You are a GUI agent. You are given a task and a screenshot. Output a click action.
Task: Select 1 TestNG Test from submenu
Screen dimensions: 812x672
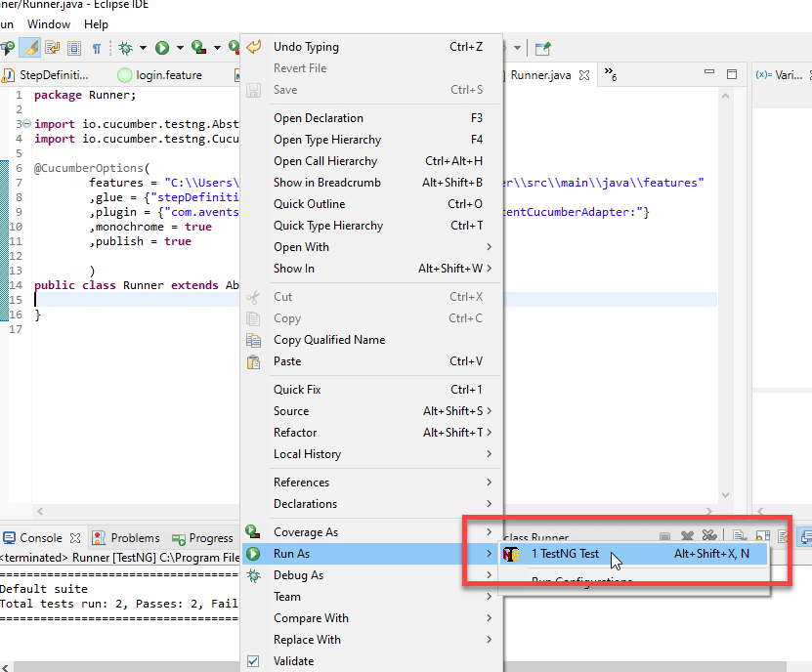[x=565, y=554]
